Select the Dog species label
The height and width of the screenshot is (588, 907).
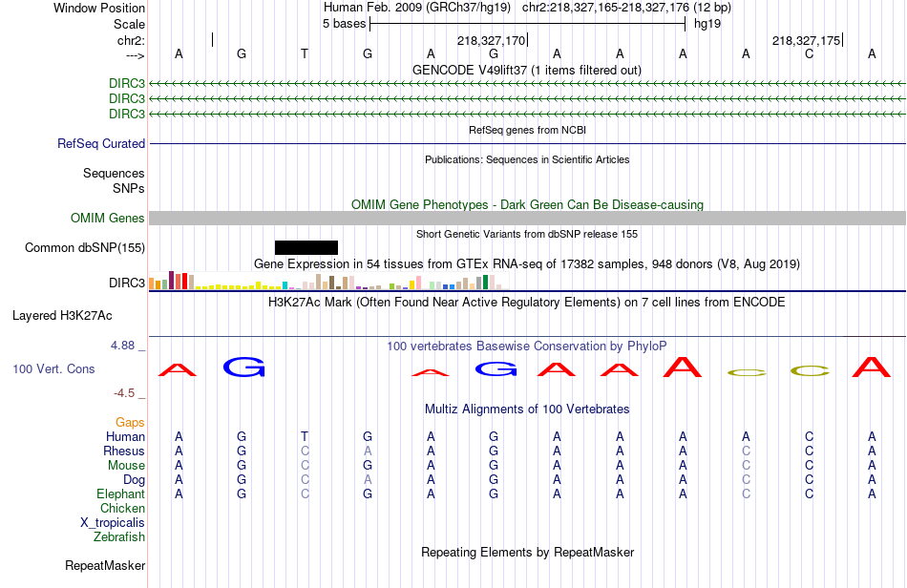point(135,480)
